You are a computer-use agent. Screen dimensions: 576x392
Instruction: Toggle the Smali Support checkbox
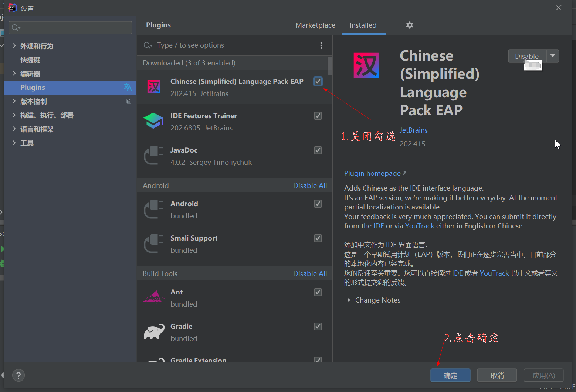(x=318, y=238)
